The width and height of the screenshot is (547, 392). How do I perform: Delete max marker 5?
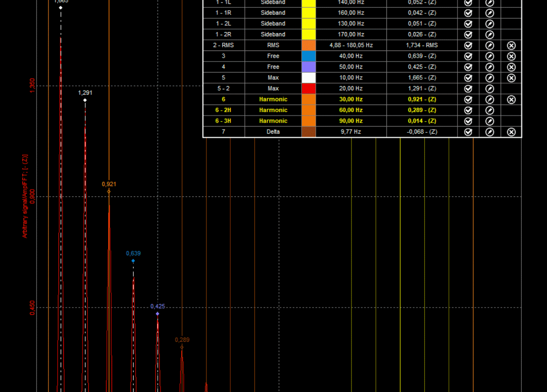(x=511, y=78)
